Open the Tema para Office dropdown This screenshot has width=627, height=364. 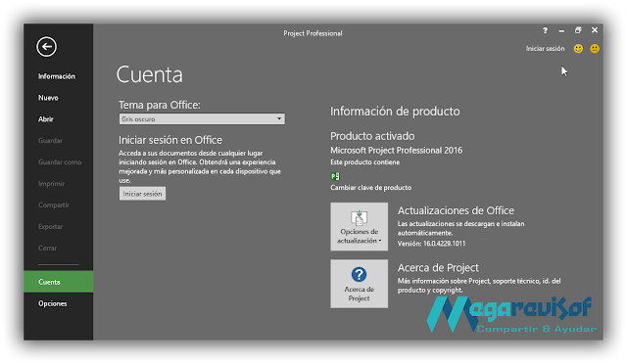(x=202, y=119)
